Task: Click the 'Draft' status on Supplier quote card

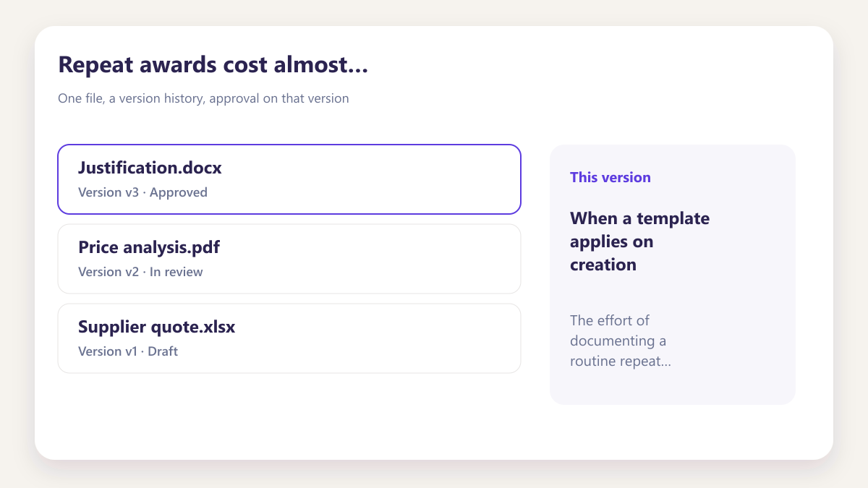Action: pos(163,351)
